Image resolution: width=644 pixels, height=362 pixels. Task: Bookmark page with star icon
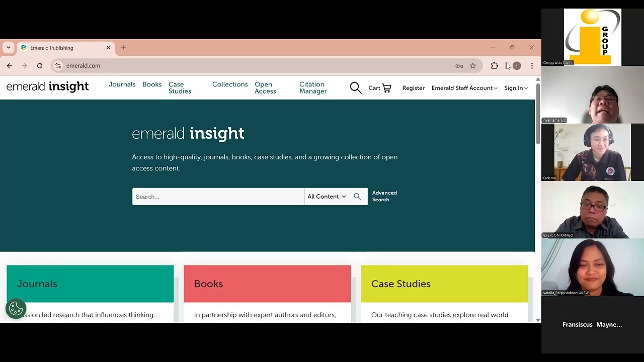[x=473, y=66]
